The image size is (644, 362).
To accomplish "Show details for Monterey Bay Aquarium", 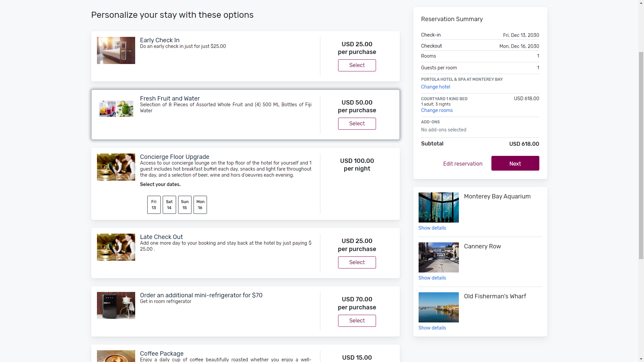I will point(432,228).
